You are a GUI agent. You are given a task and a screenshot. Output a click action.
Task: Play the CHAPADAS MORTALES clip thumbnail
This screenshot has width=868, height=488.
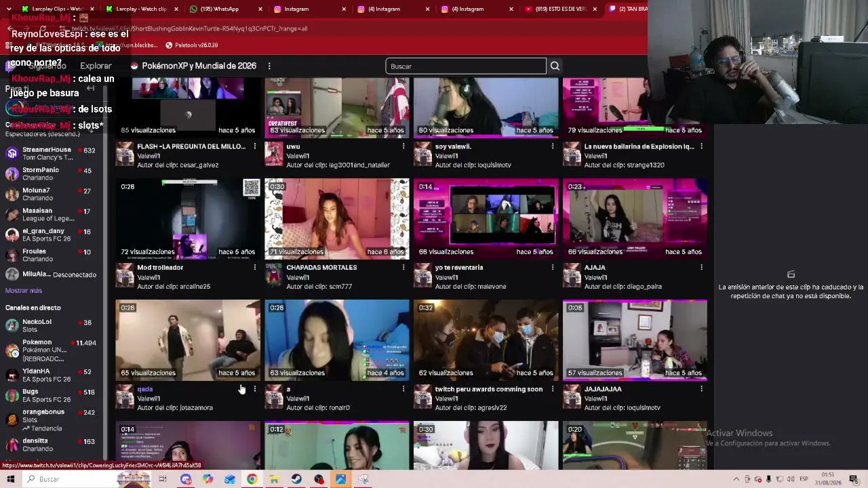[337, 219]
